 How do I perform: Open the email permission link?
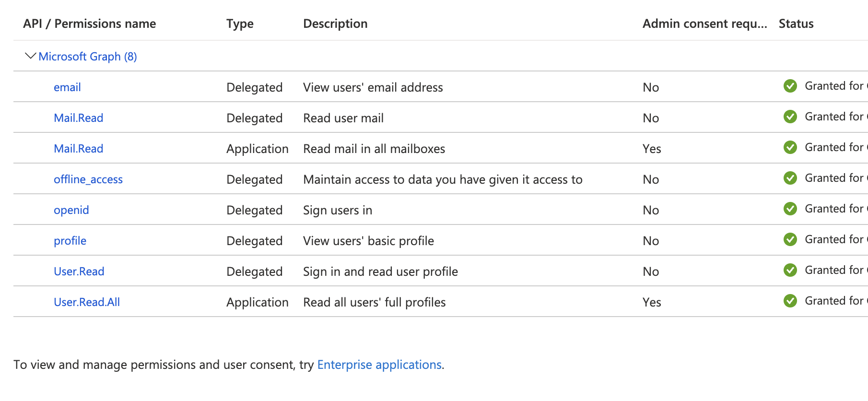pyautogui.click(x=67, y=87)
